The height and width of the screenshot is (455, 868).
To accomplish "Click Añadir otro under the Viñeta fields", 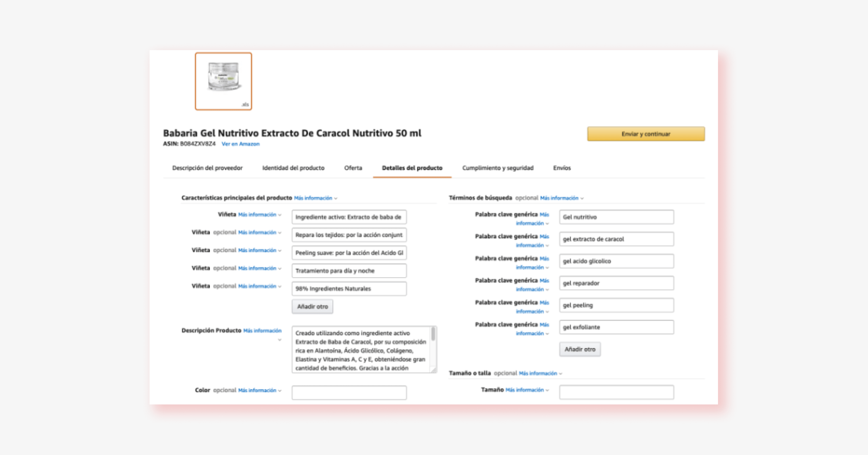I will point(312,306).
